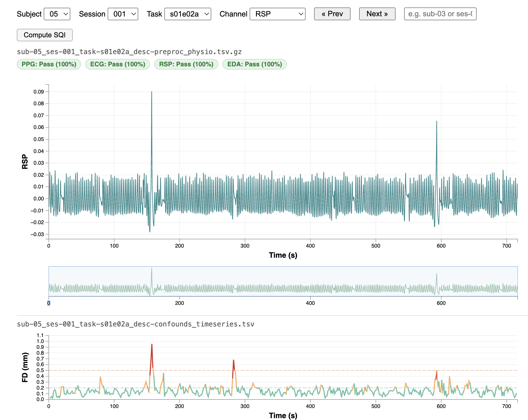This screenshot has width=528, height=420.
Task: Click the ECG: Pass (100%) badge
Action: 117,64
